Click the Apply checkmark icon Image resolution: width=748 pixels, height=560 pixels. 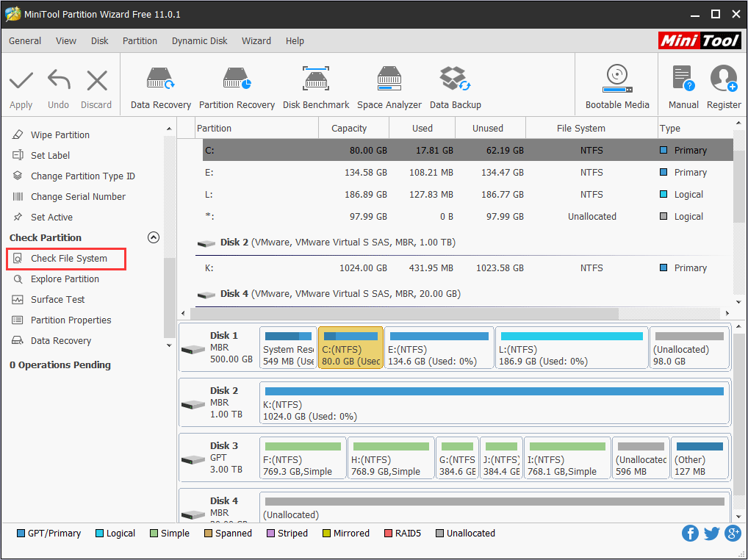point(21,81)
